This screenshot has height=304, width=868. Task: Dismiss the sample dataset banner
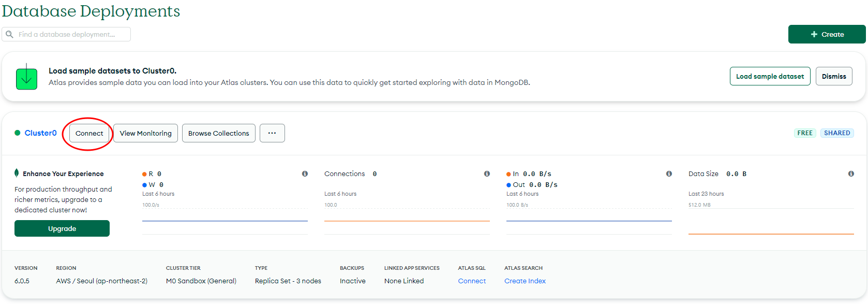[834, 76]
